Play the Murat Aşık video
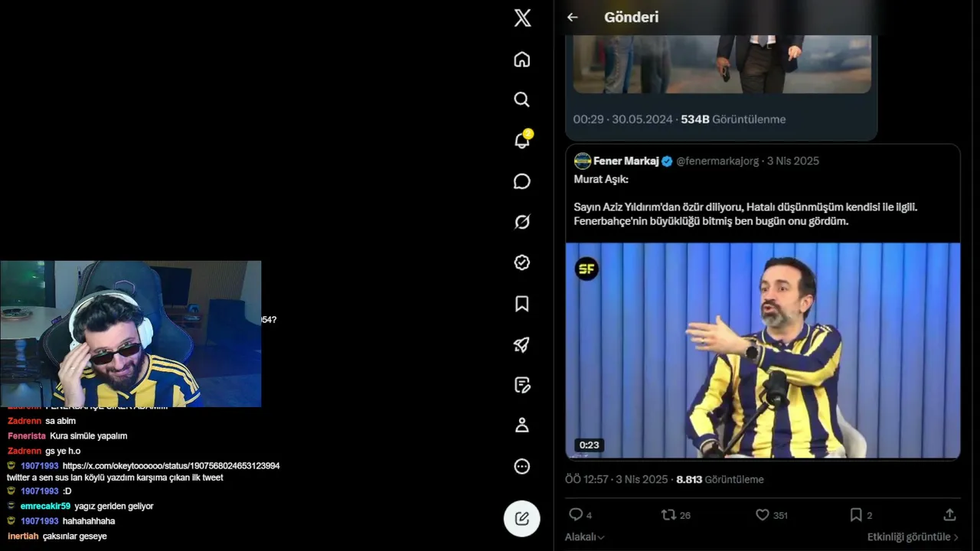Viewport: 980px width, 551px height. [x=763, y=350]
